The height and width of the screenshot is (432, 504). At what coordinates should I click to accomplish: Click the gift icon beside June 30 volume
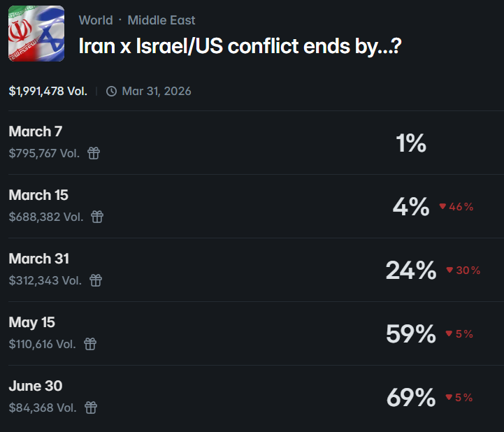pyautogui.click(x=91, y=408)
